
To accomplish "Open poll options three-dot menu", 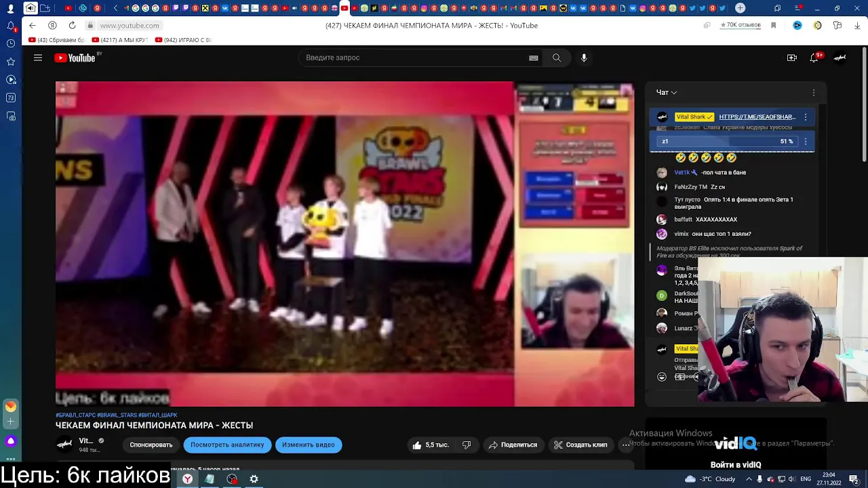I will click(x=806, y=141).
